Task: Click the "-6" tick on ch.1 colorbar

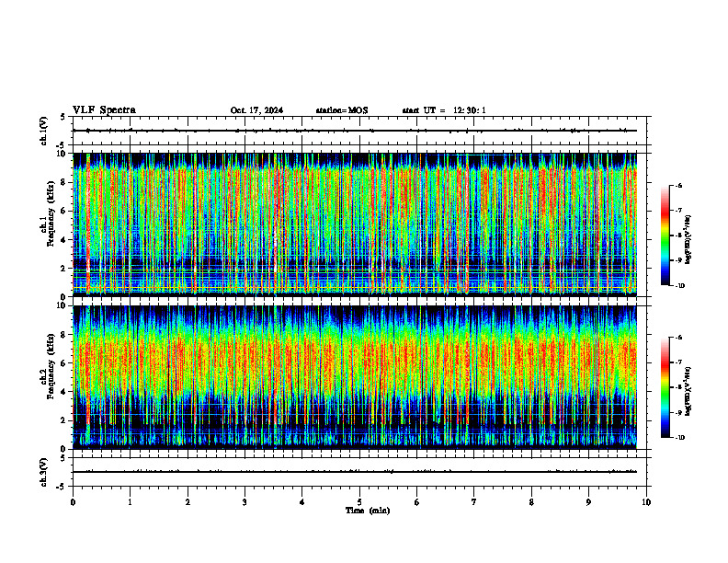Action: [679, 185]
